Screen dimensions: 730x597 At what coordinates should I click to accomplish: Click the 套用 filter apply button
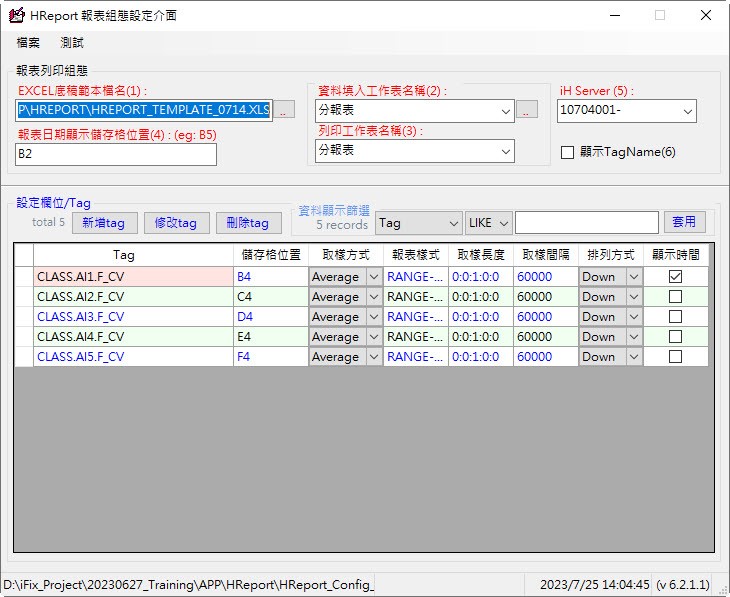pos(684,222)
